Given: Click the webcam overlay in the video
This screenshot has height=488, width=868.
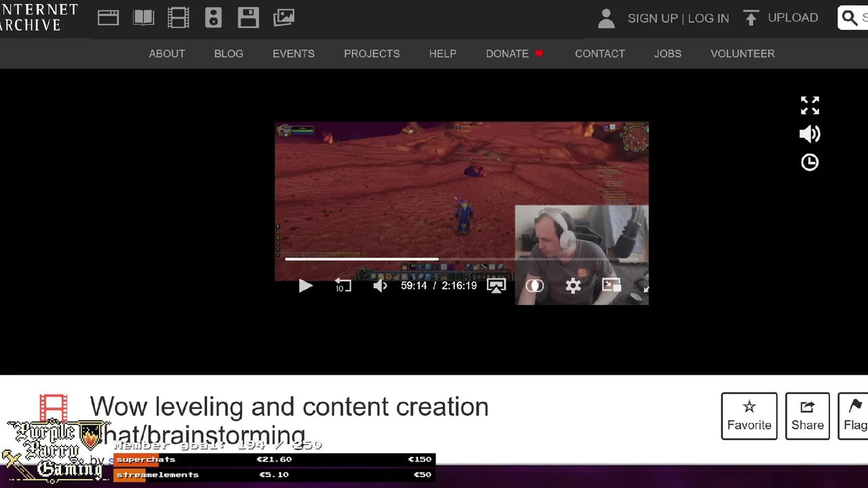Looking at the screenshot, I should coord(582,255).
